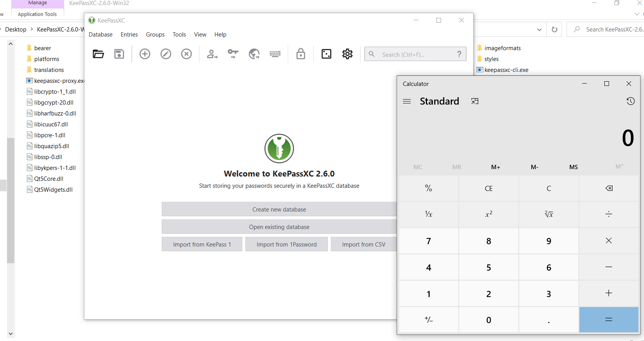Click Calculator x squared key
Screen dimensions: 644x341
(x=488, y=214)
